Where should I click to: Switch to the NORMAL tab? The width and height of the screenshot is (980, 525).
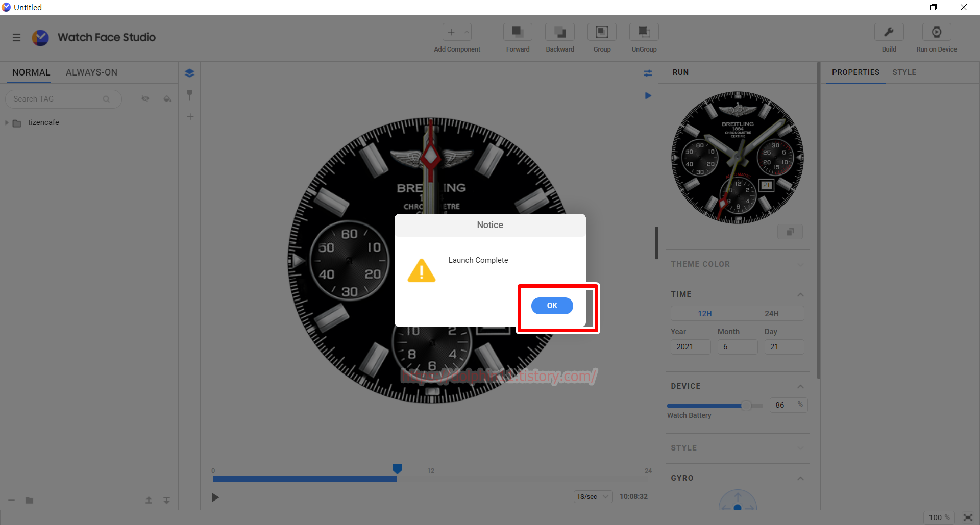pos(31,72)
